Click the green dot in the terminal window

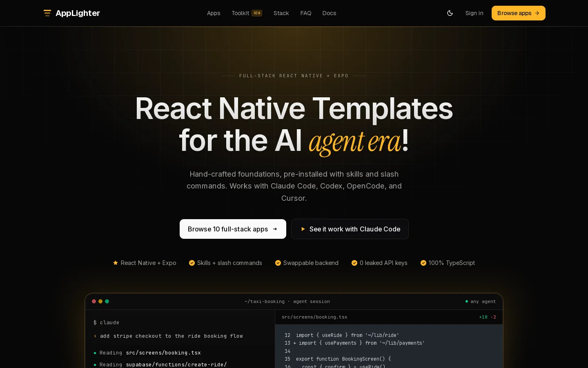click(x=107, y=301)
